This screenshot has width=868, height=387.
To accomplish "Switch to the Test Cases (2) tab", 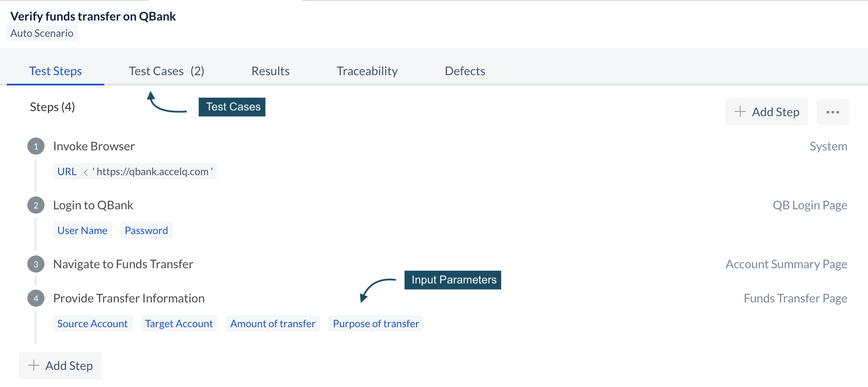I will point(167,71).
